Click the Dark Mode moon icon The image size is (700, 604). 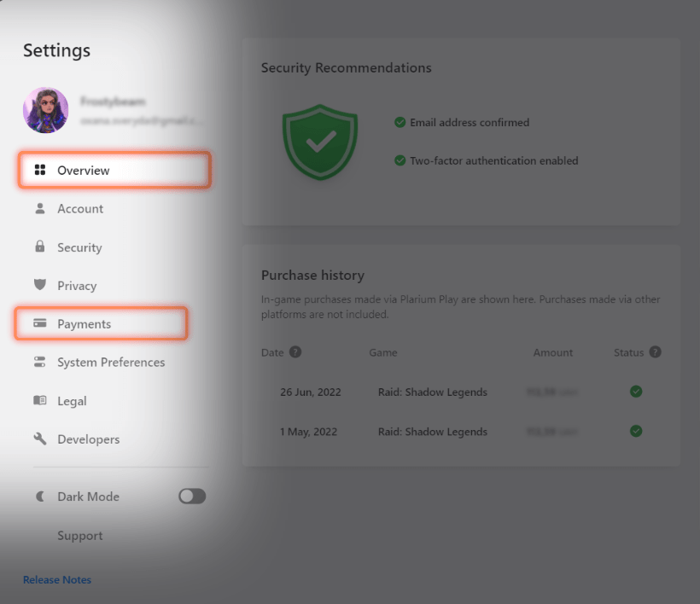(39, 497)
